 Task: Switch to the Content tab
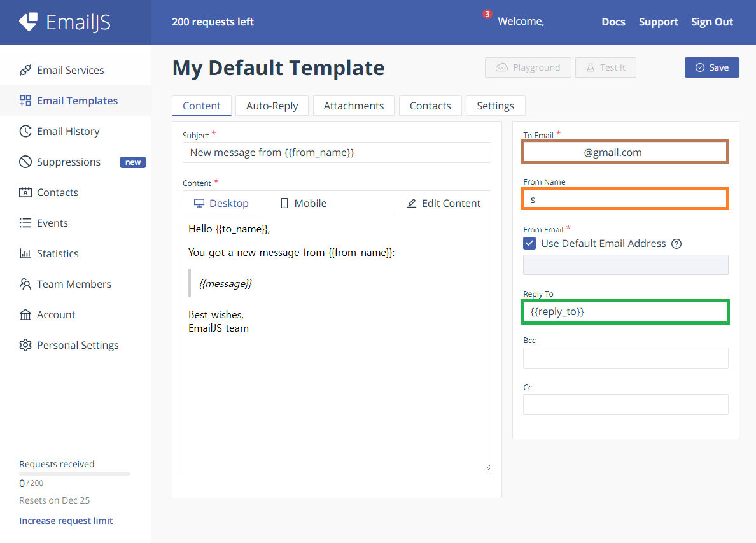202,106
